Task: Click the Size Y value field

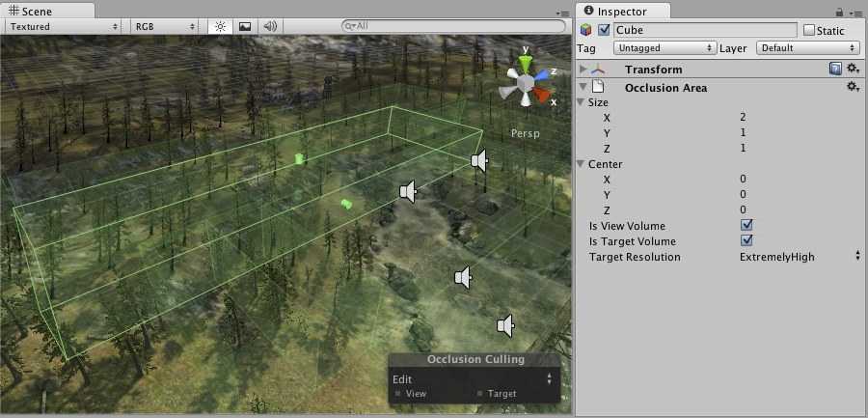Action: coord(743,133)
